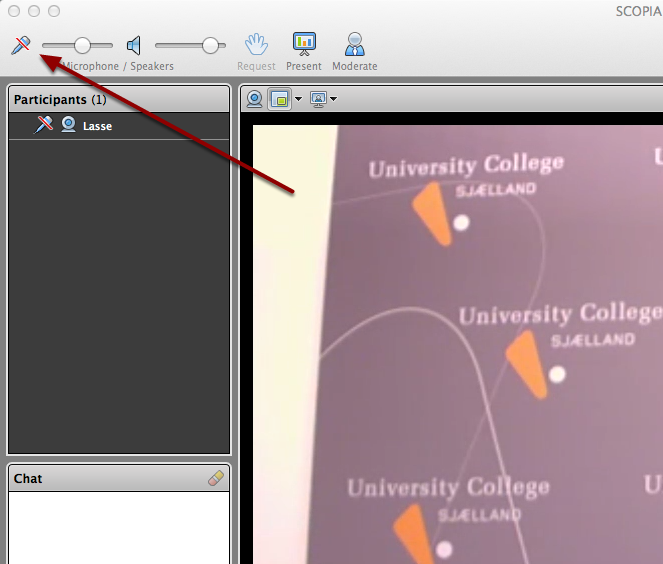The width and height of the screenshot is (663, 564).
Task: Select the video layout button
Action: 279,99
